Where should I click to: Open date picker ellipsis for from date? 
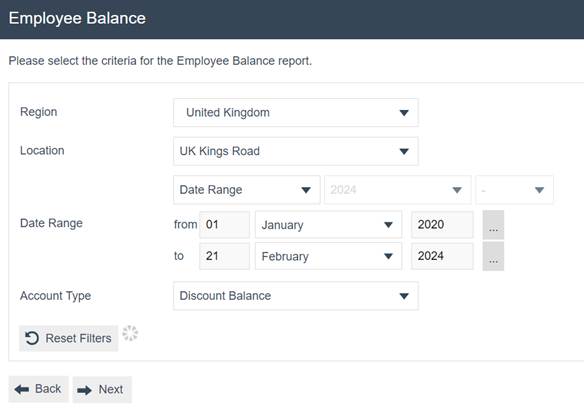click(493, 225)
